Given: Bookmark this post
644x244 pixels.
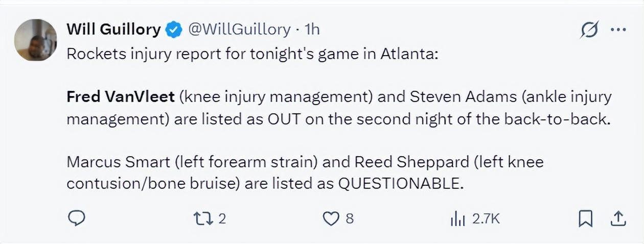Looking at the screenshot, I should point(586,219).
